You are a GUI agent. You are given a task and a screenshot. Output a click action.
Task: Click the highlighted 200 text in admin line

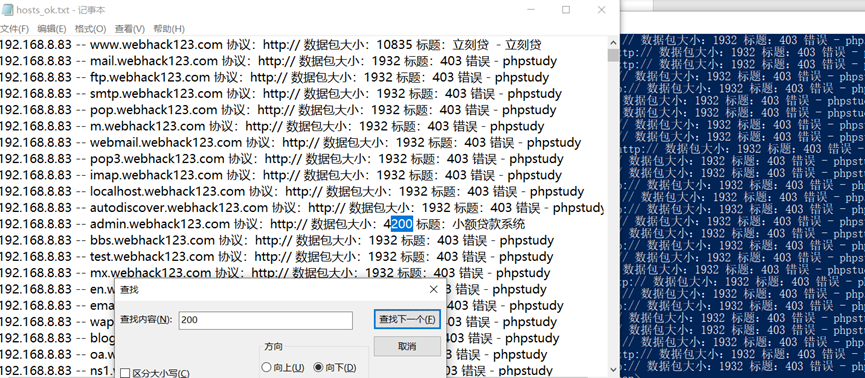tap(402, 225)
